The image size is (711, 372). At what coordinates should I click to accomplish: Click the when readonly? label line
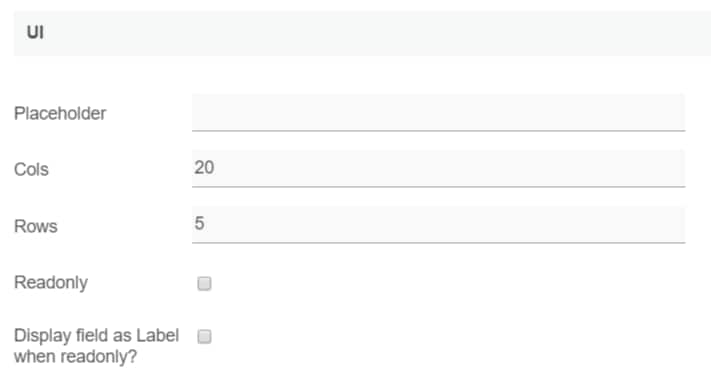(x=75, y=357)
